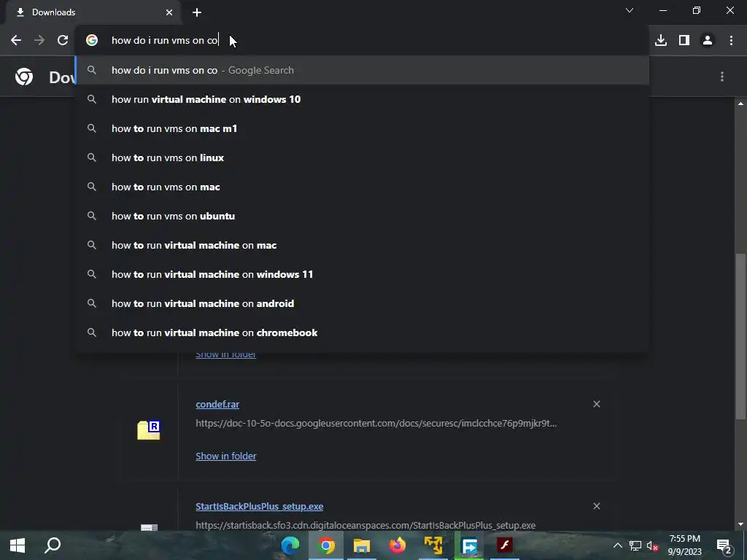This screenshot has width=747, height=560.
Task: Remove condef.rar from the downloads list
Action: tap(597, 404)
